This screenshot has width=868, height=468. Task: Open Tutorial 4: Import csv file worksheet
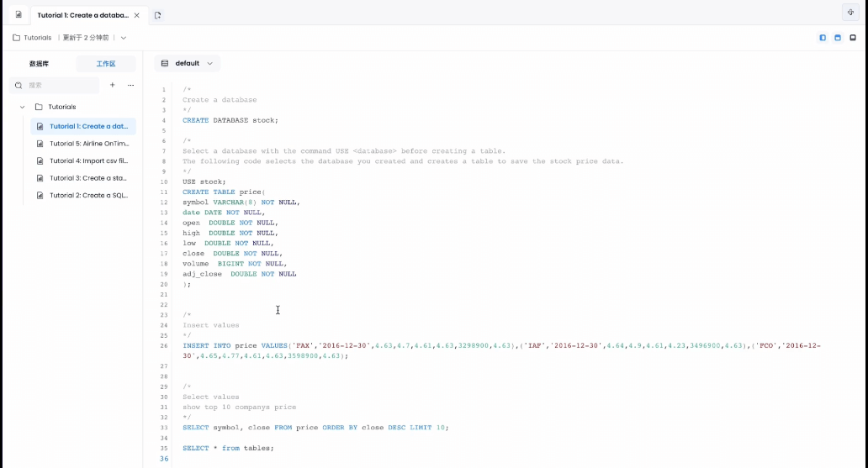click(x=88, y=160)
